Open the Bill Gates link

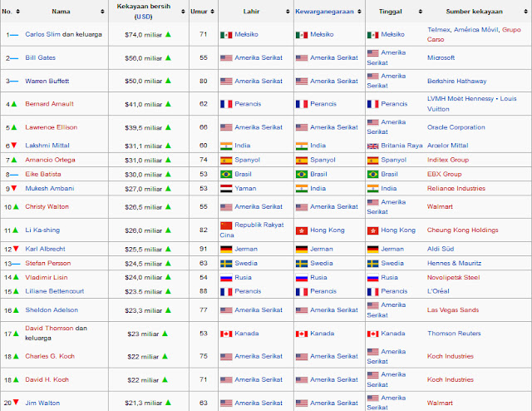tap(40, 57)
